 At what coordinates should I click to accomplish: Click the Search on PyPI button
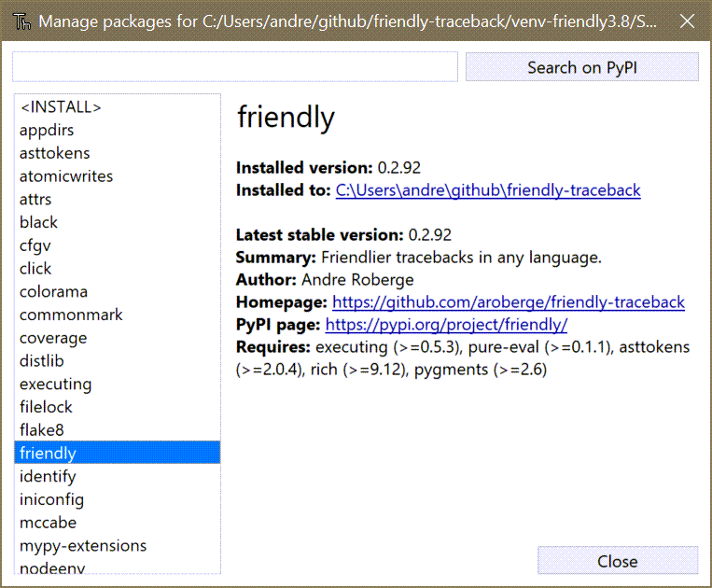pyautogui.click(x=581, y=67)
